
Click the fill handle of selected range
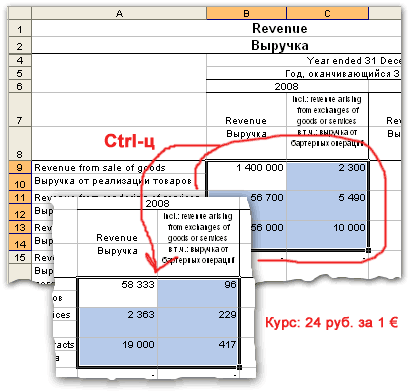[368, 250]
